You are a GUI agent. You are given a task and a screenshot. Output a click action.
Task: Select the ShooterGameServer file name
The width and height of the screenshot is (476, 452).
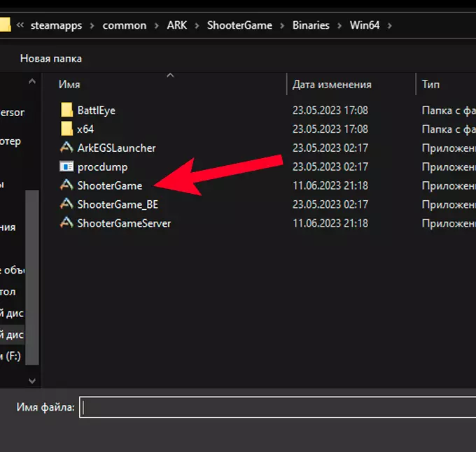point(124,223)
